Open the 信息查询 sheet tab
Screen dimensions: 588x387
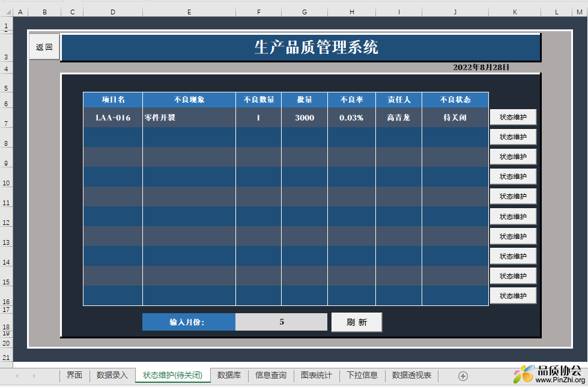pyautogui.click(x=270, y=375)
